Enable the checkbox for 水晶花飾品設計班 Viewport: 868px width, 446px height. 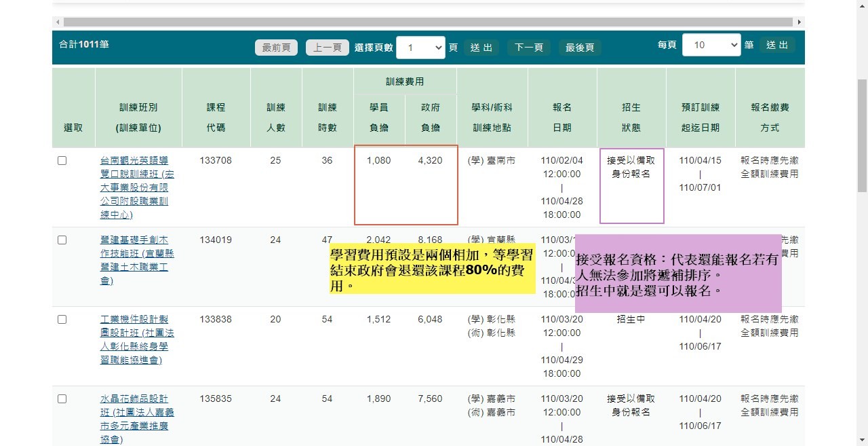(62, 398)
